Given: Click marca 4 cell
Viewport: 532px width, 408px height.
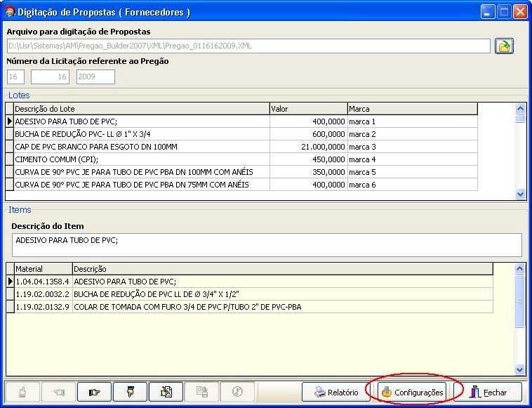Looking at the screenshot, I should 413,159.
